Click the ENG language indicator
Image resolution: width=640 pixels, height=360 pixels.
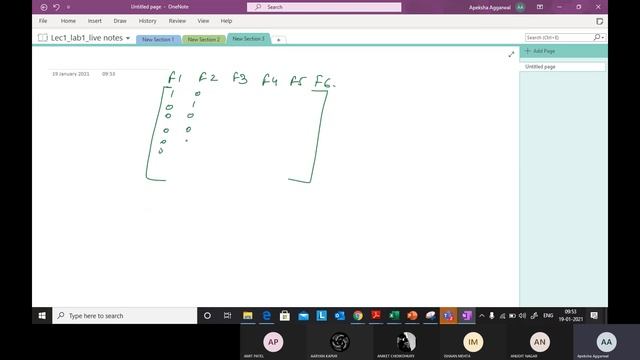coord(548,316)
